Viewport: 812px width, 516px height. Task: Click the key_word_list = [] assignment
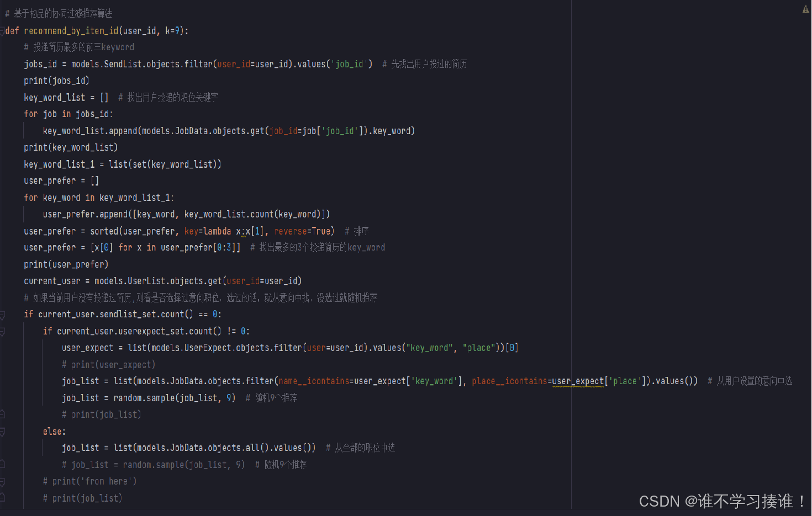click(x=66, y=98)
